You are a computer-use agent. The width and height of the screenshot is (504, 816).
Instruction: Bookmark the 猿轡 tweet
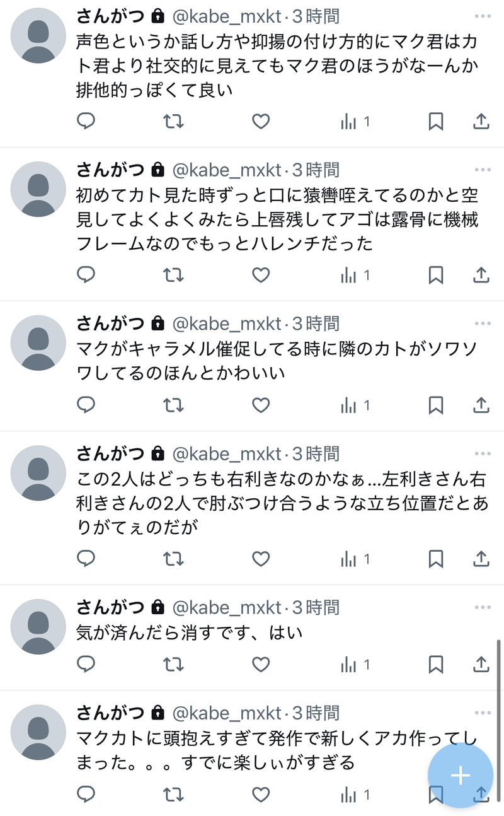point(435,275)
